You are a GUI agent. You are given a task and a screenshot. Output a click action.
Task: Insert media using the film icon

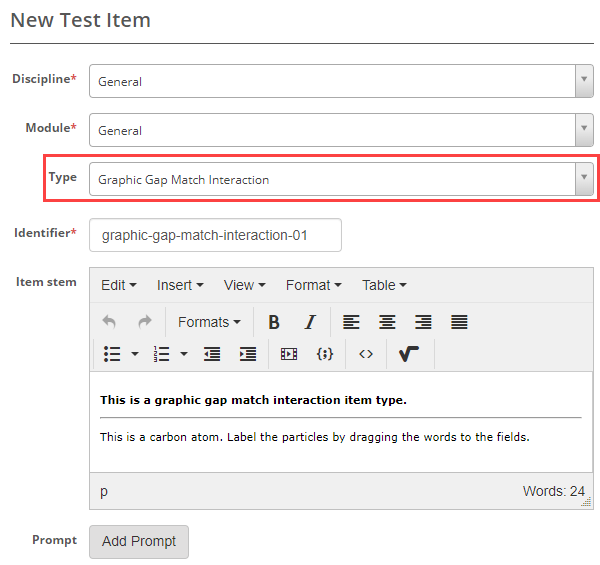289,354
